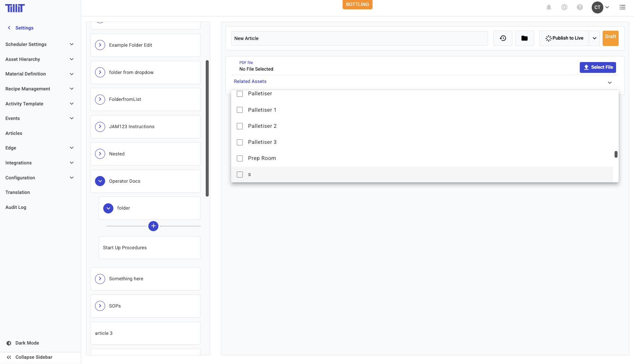This screenshot has width=634, height=364.
Task: Open the list menu icon top right
Action: 622,7
